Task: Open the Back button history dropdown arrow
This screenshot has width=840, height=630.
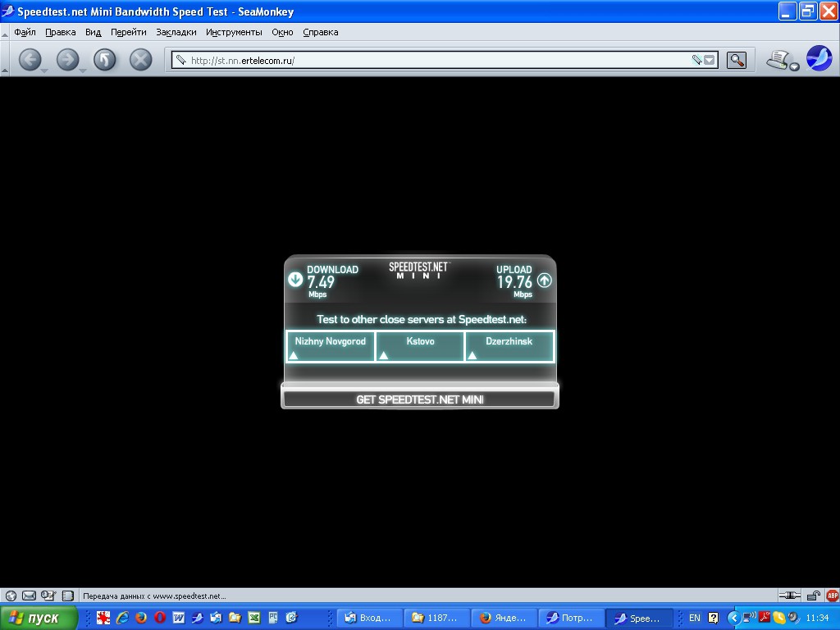Action: pyautogui.click(x=44, y=71)
